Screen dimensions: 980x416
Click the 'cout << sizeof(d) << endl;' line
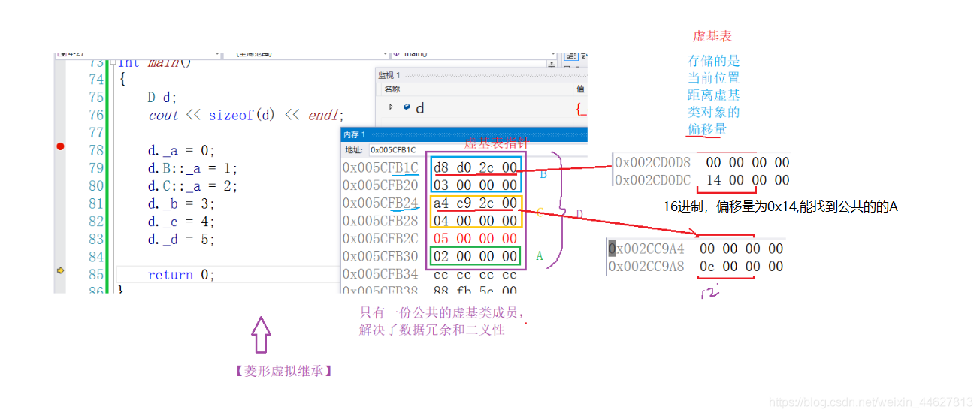click(x=246, y=115)
